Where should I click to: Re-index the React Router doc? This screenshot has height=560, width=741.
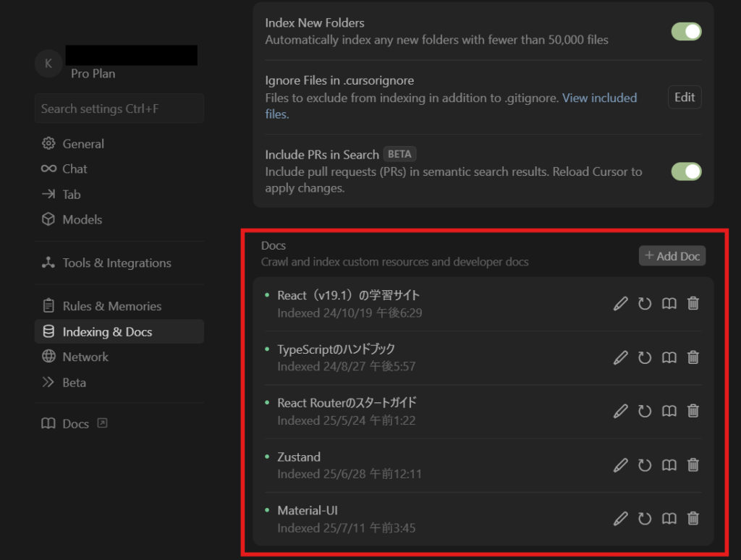[x=645, y=411]
